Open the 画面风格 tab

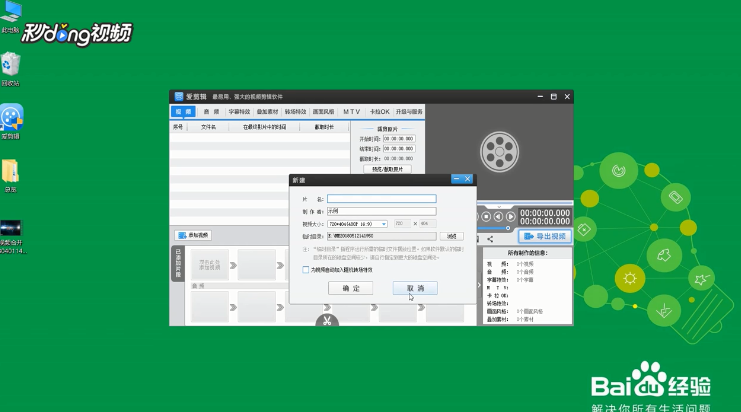[x=323, y=112]
